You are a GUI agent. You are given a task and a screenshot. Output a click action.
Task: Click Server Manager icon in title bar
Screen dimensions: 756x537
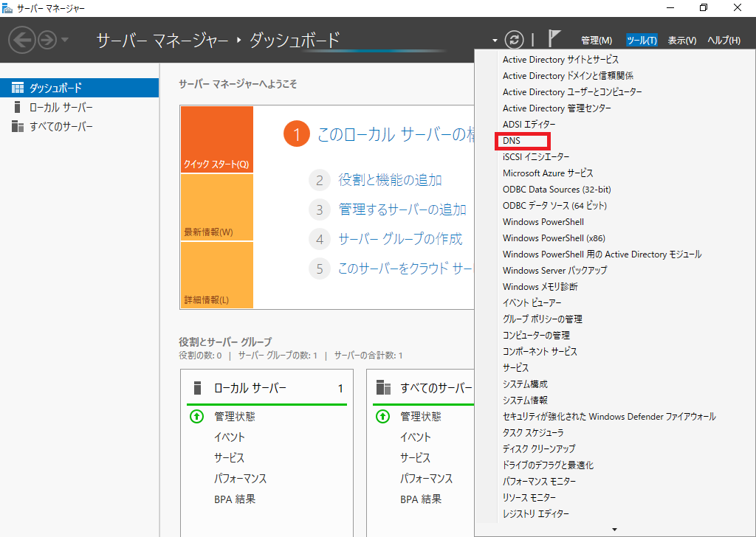(7, 7)
